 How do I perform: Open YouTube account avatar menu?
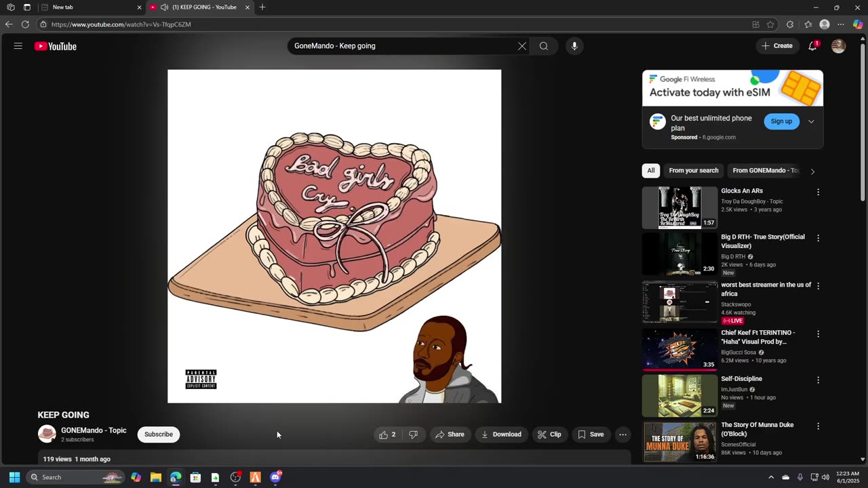(839, 46)
